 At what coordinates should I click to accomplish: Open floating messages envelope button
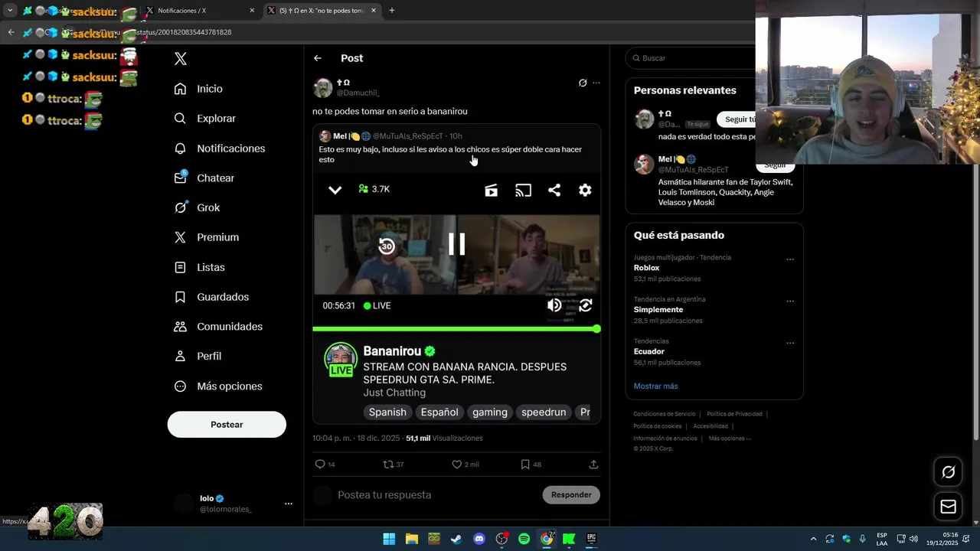pyautogui.click(x=949, y=507)
